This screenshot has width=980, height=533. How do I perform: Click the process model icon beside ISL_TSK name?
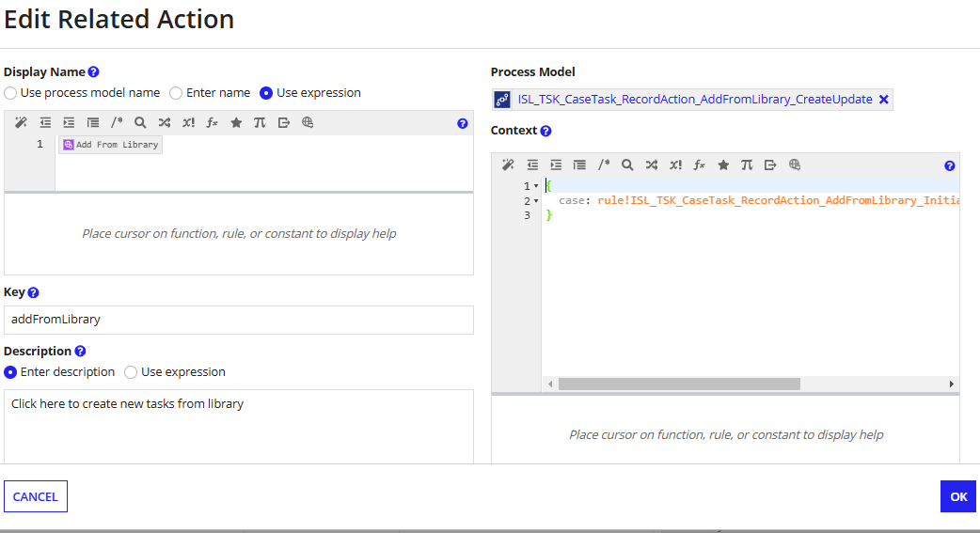coord(502,100)
